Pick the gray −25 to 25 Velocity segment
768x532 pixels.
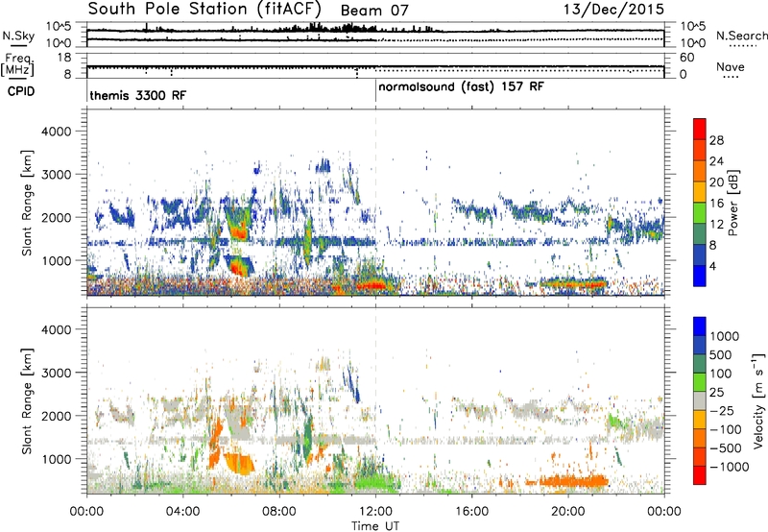[700, 400]
